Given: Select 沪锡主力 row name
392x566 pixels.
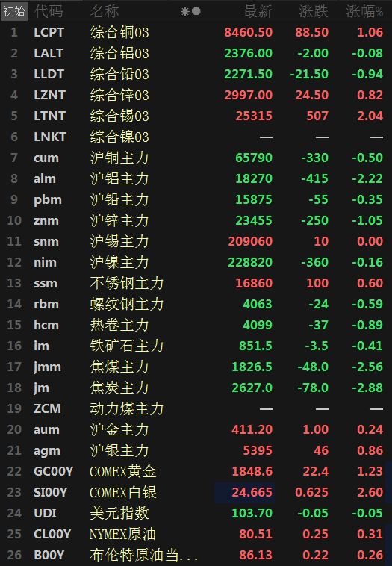Looking at the screenshot, I should point(119,242).
